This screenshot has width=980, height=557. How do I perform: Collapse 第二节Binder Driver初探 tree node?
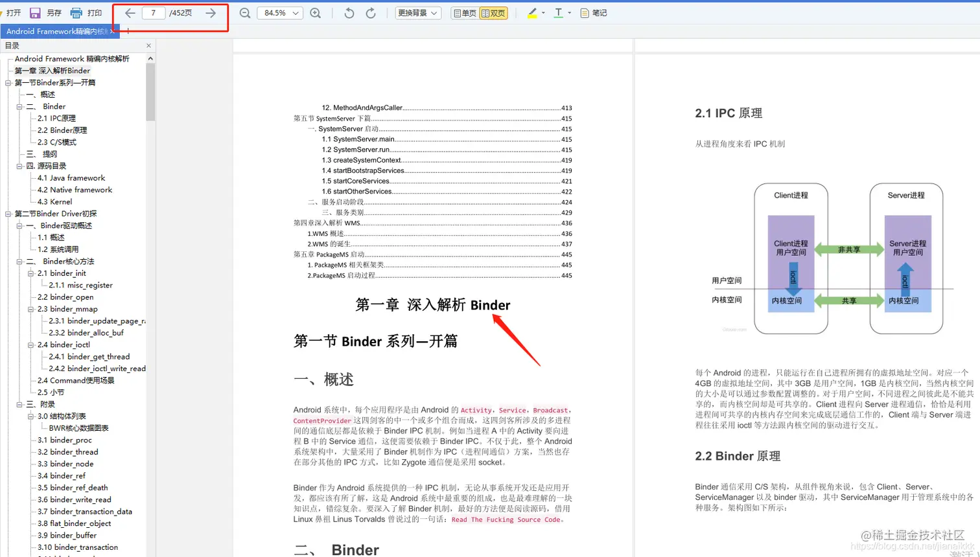coord(8,214)
